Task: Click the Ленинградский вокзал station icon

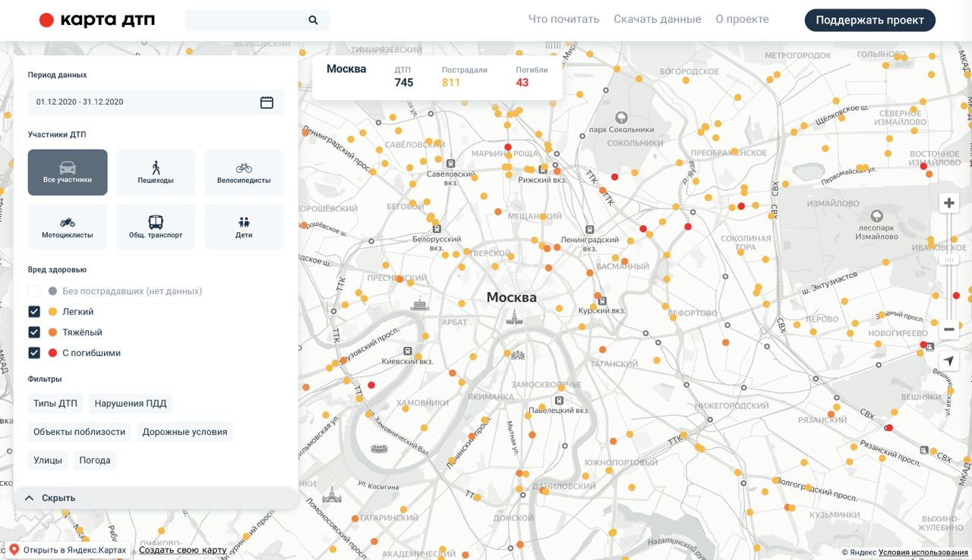Action: (x=589, y=229)
